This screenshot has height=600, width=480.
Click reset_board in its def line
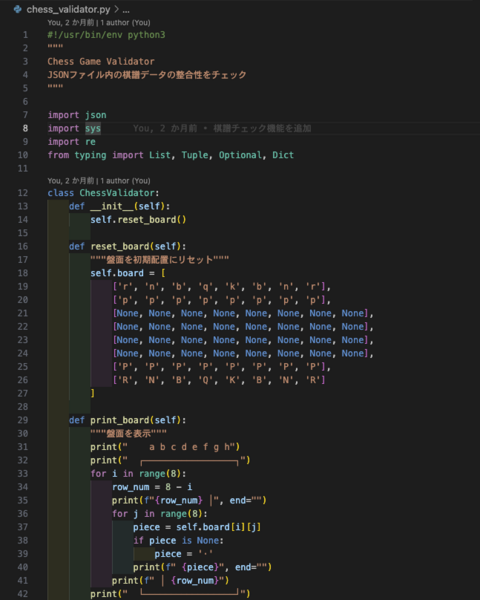(120, 246)
